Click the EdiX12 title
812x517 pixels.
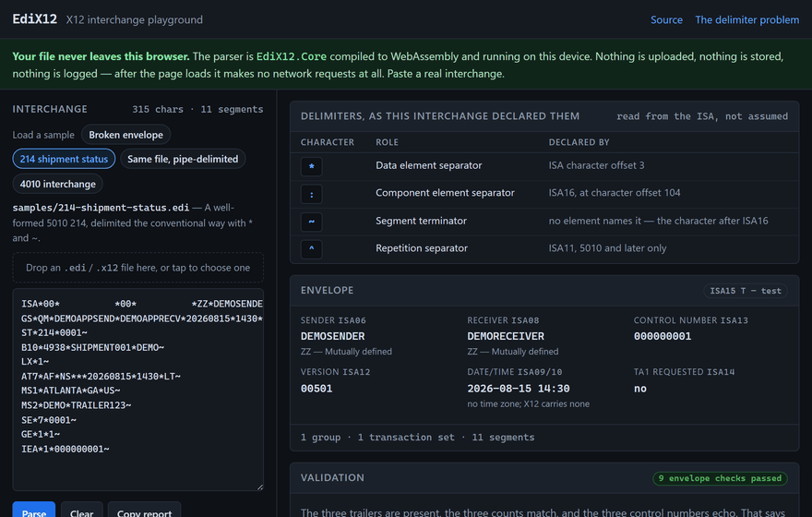coord(35,19)
